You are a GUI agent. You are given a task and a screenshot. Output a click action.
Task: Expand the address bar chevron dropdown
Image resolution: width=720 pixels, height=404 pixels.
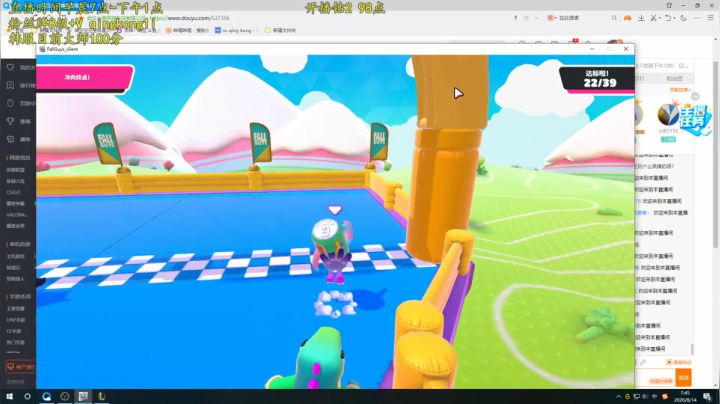[x=536, y=18]
